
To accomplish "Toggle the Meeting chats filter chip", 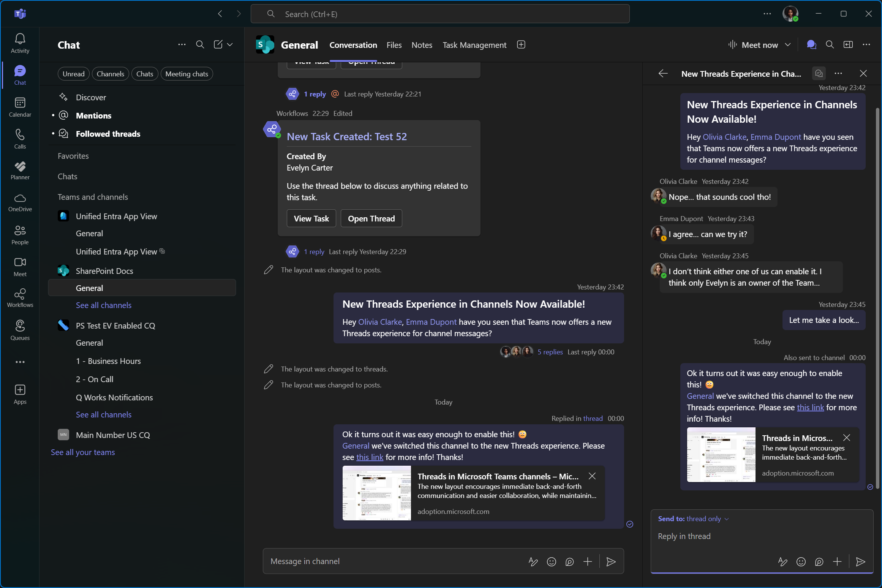I will [187, 74].
